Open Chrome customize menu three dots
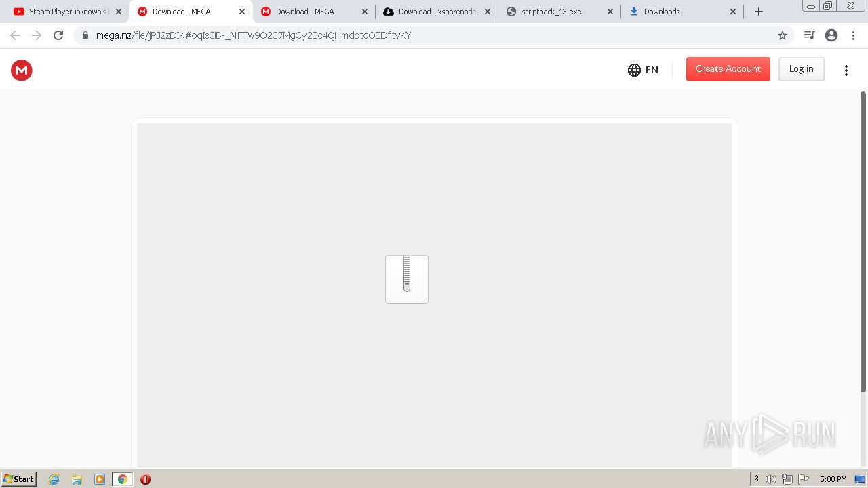The image size is (868, 488). [853, 35]
